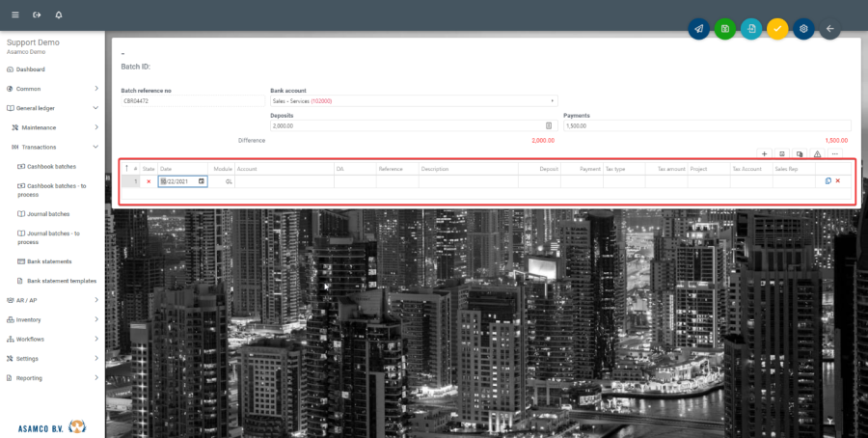The height and width of the screenshot is (438, 868).
Task: Click the yellow checkmark button
Action: coord(777,29)
